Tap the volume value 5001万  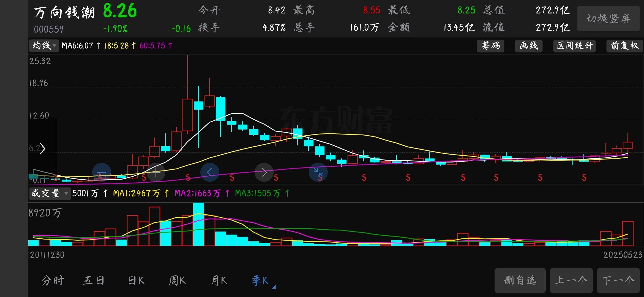(86, 193)
